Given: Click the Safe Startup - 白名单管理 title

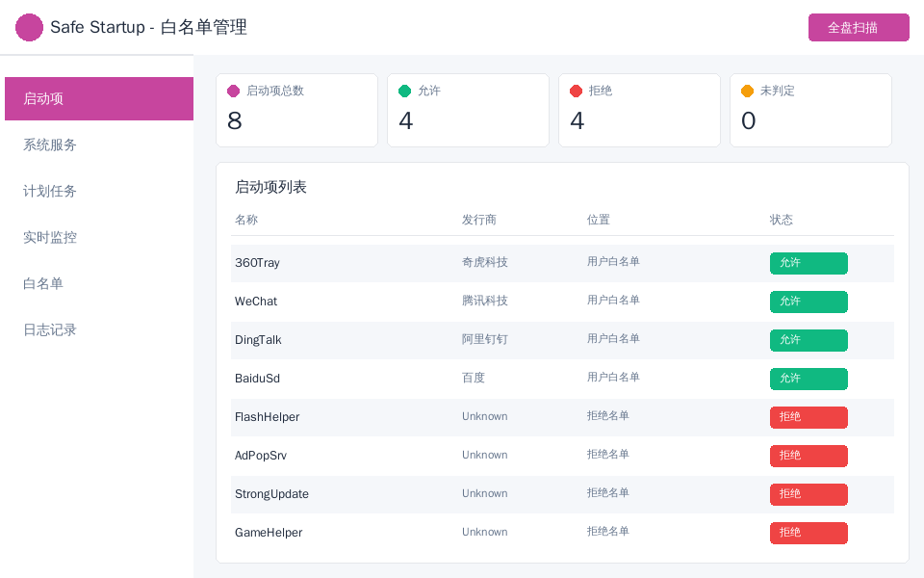Looking at the screenshot, I should 148,27.
